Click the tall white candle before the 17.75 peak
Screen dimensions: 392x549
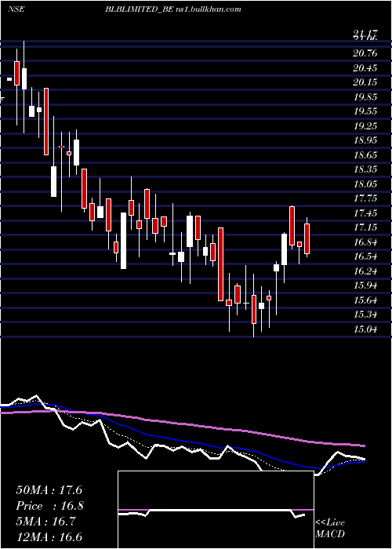(284, 249)
